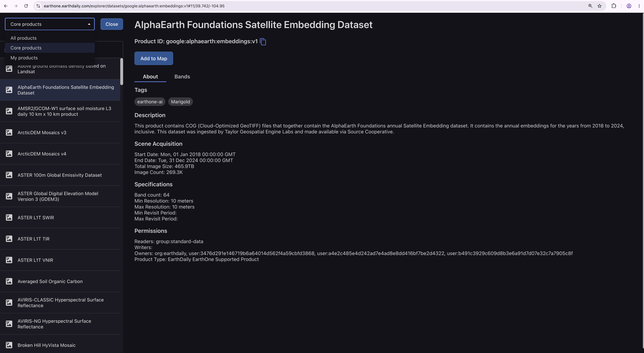Open the ASTER L1T VNIR product
The width and height of the screenshot is (644, 353).
click(x=60, y=260)
